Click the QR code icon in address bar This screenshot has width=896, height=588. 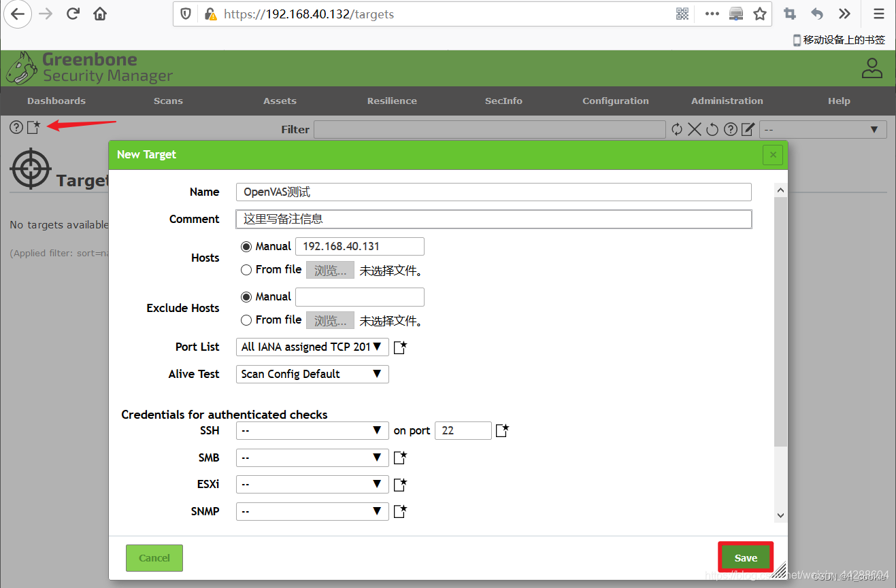pos(682,14)
